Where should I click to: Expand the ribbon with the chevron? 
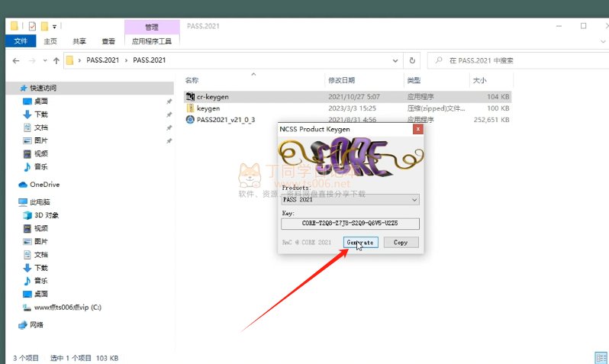pos(603,41)
